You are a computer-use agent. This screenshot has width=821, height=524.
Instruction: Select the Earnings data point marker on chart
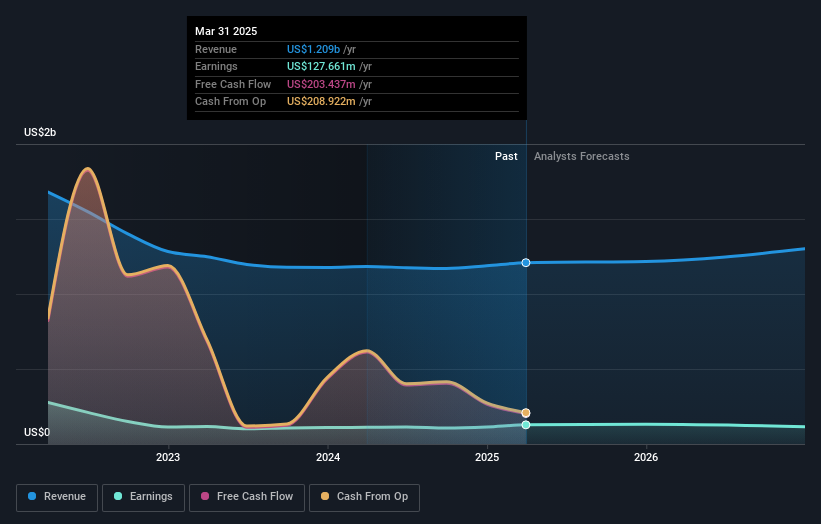pos(526,425)
